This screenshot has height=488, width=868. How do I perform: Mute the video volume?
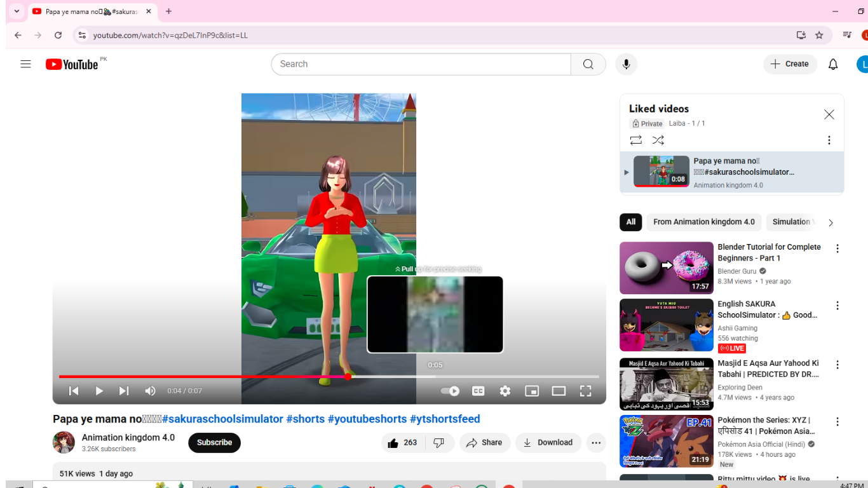150,391
